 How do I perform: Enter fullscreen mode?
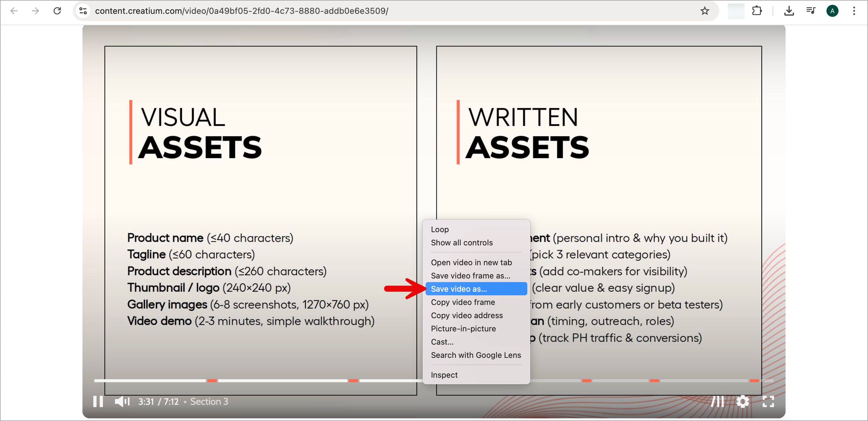(x=768, y=401)
